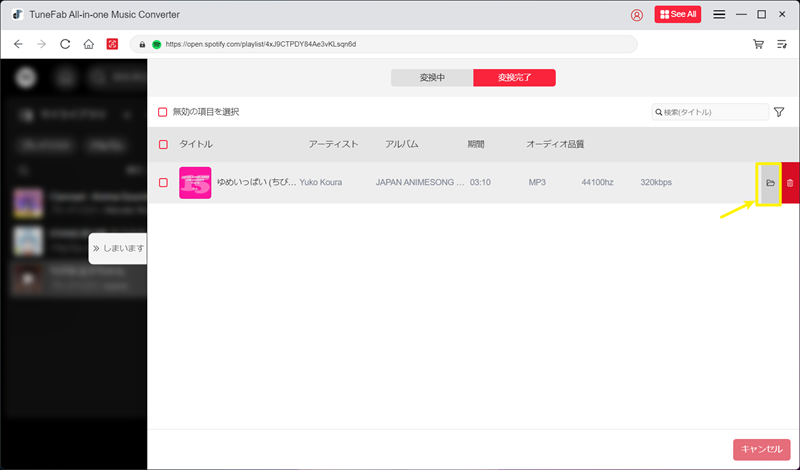Click the オーディオ品質 column header
This screenshot has width=800, height=470.
(555, 144)
